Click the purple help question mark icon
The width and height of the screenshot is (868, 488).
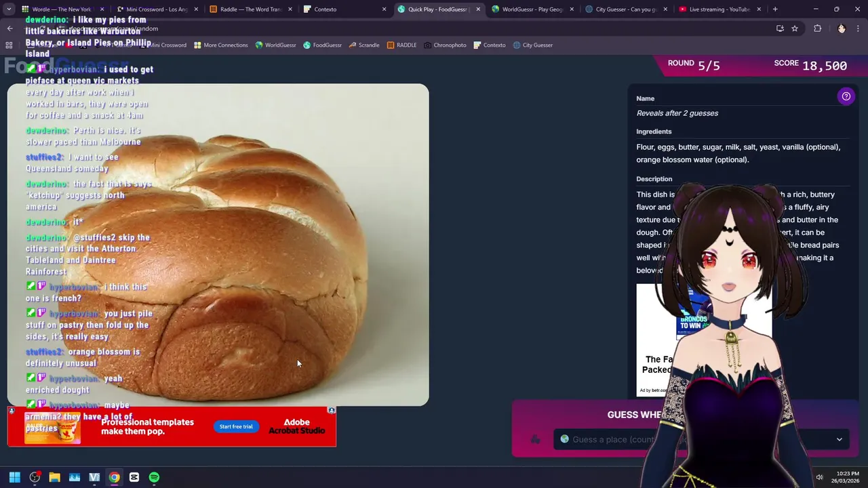click(x=846, y=96)
